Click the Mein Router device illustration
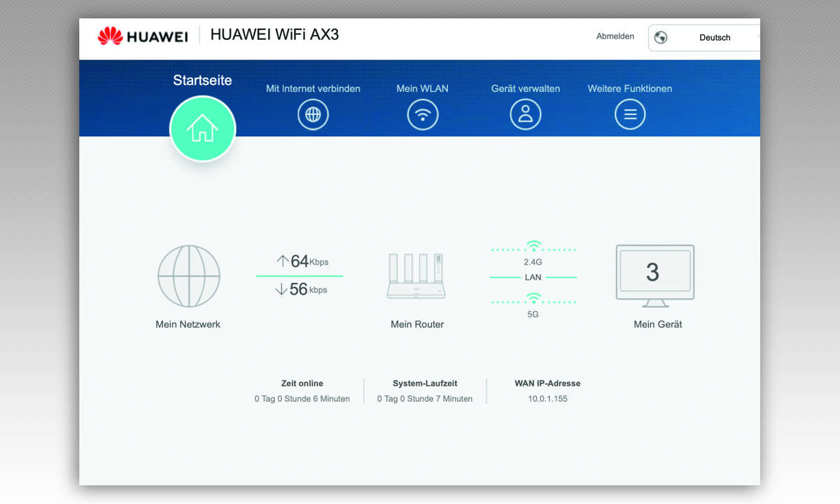840x504 pixels. 416,276
